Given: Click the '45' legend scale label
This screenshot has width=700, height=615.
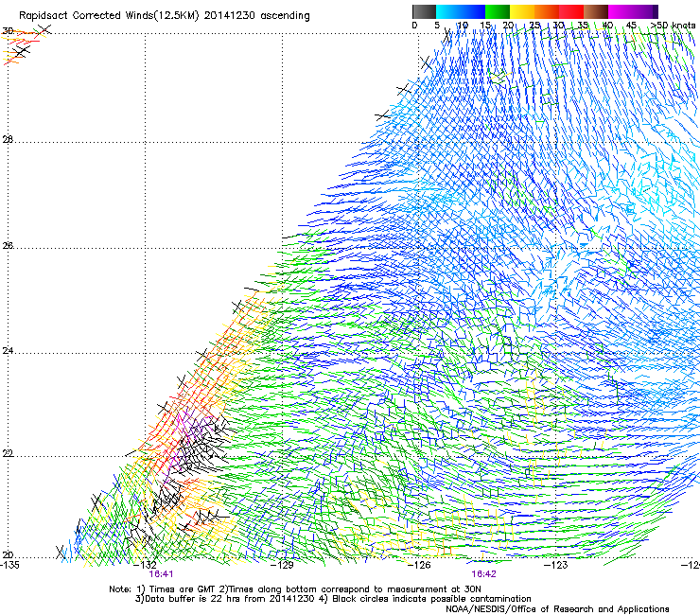Looking at the screenshot, I should [x=631, y=26].
